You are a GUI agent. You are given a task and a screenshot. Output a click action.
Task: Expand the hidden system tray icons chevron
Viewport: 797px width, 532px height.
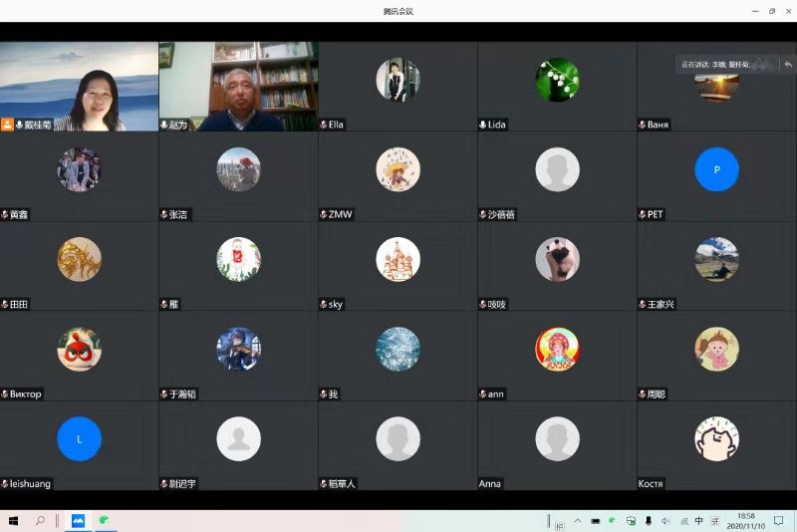click(x=578, y=521)
